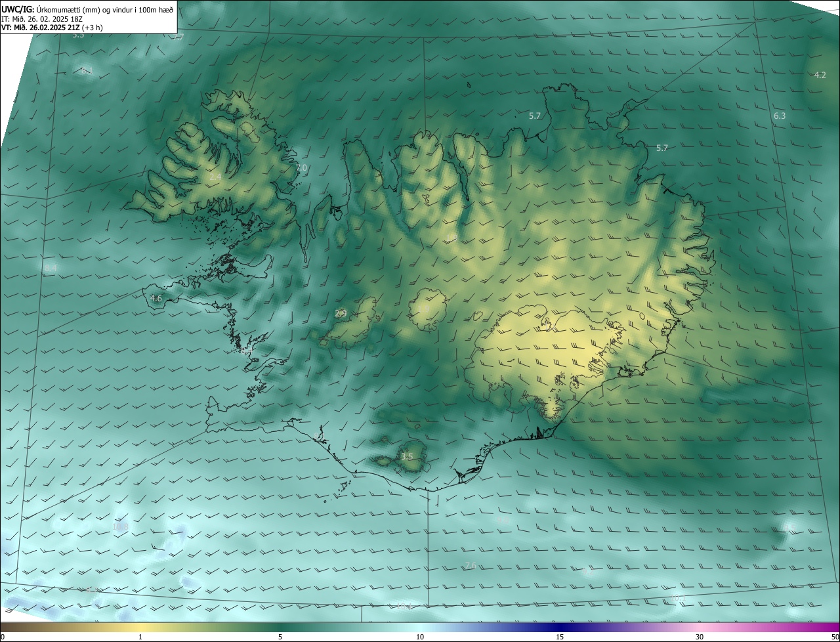The width and height of the screenshot is (840, 642).
Task: Click the title text "Úrkomumætti (mm) og vindur í 100m hæð"
Action: coord(105,9)
